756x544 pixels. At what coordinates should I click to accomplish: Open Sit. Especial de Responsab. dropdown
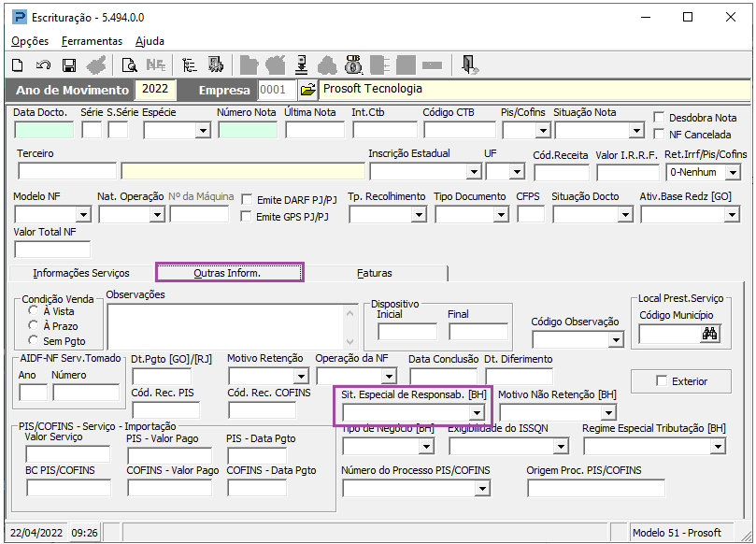[x=477, y=412]
